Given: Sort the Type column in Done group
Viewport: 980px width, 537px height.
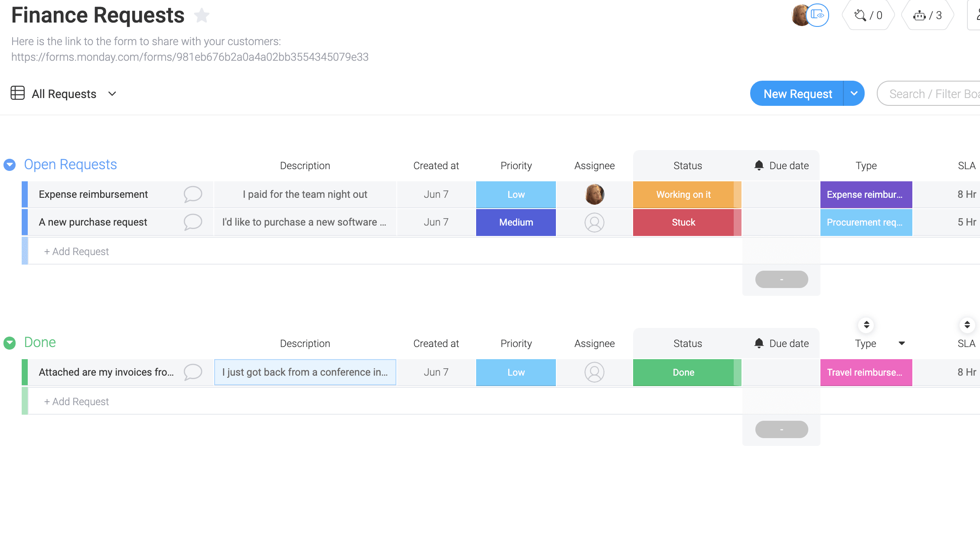Looking at the screenshot, I should pos(866,324).
